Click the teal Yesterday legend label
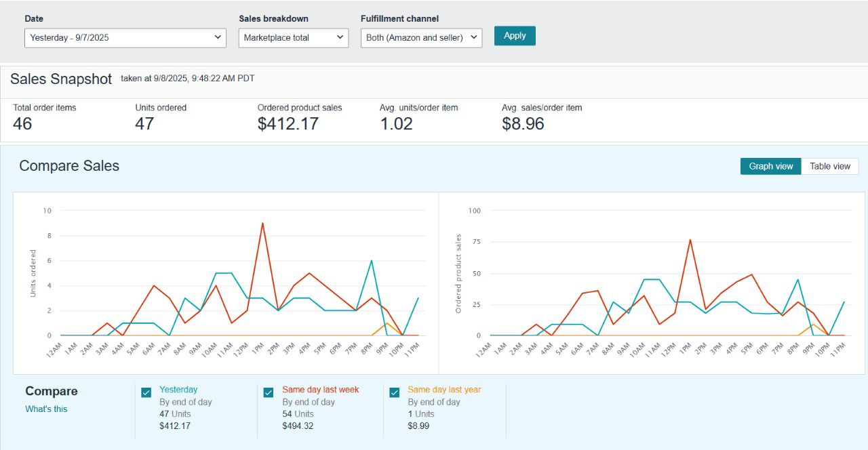 point(178,390)
